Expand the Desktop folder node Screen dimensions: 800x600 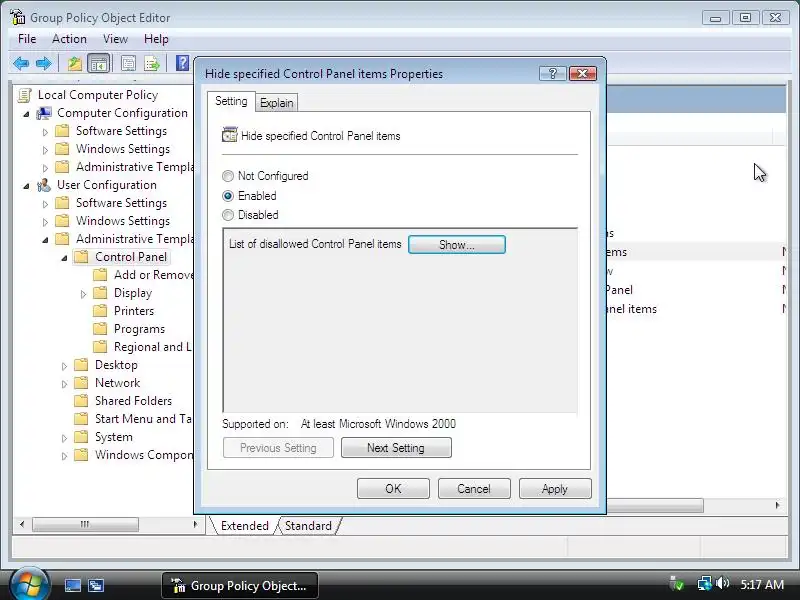(64, 366)
